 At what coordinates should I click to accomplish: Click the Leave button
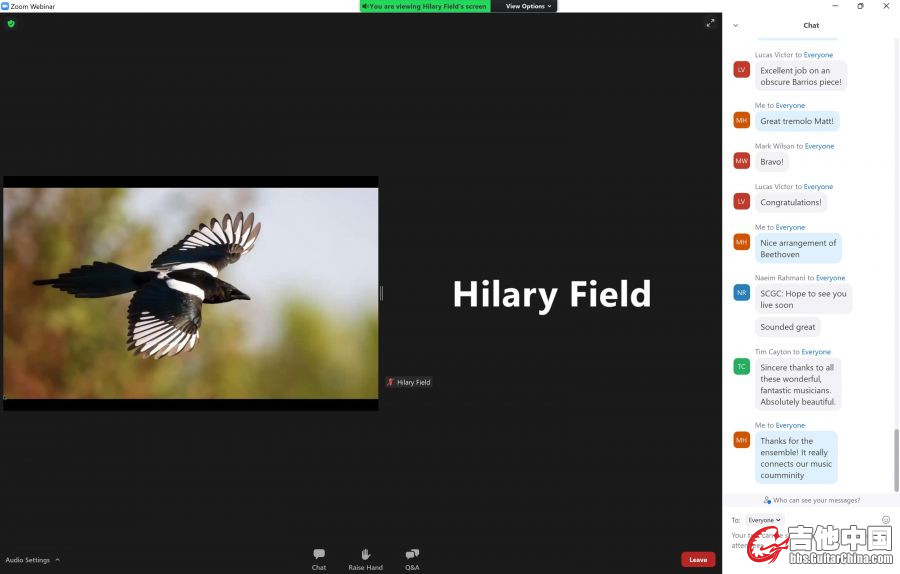click(x=698, y=559)
